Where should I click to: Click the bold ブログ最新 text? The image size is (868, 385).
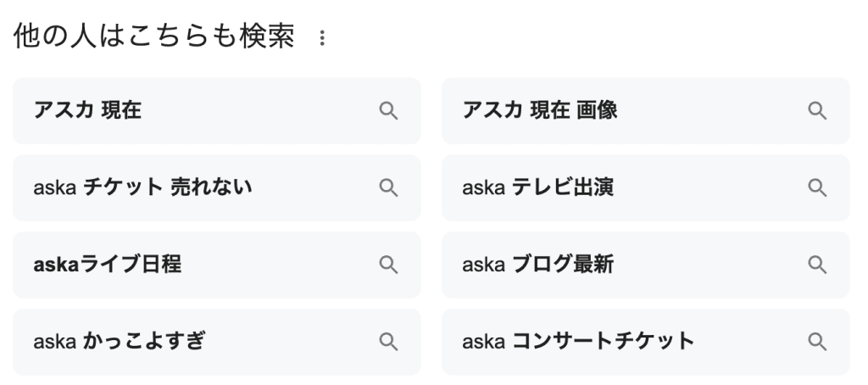563,265
